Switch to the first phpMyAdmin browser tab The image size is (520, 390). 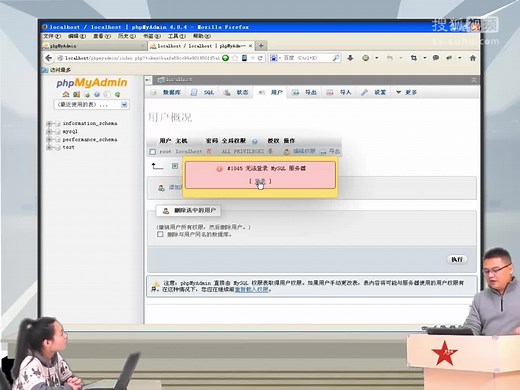tap(94, 46)
